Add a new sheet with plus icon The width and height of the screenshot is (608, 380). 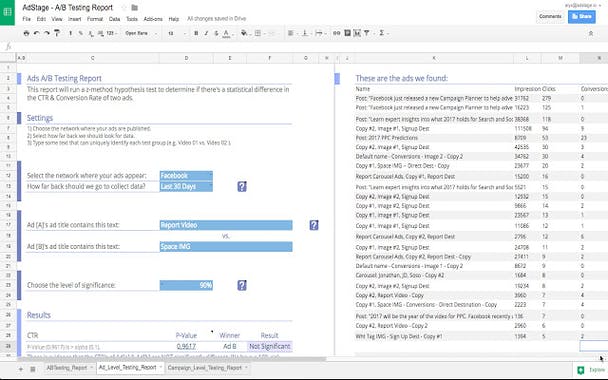21,369
